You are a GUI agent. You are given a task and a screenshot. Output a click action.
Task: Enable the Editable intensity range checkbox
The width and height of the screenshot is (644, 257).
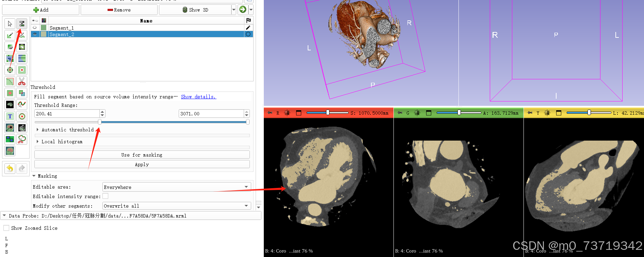point(106,196)
